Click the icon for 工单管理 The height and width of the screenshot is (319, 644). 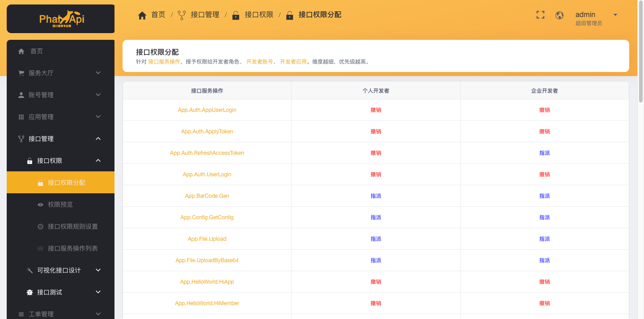click(21, 315)
